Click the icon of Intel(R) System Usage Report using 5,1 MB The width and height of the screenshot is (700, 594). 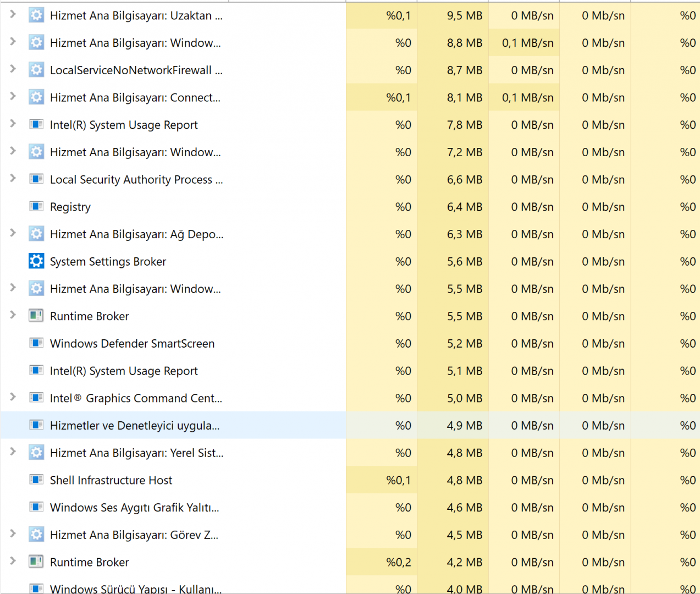point(36,370)
